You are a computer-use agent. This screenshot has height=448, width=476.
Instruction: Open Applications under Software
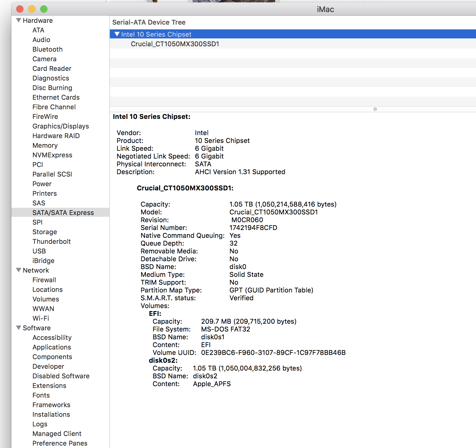[52, 347]
